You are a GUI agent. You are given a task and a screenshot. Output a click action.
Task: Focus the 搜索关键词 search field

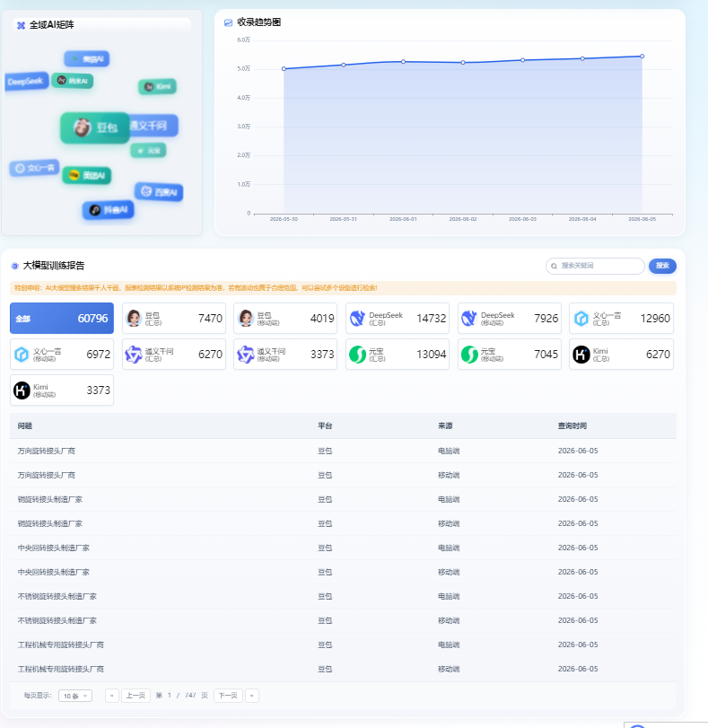pos(595,266)
